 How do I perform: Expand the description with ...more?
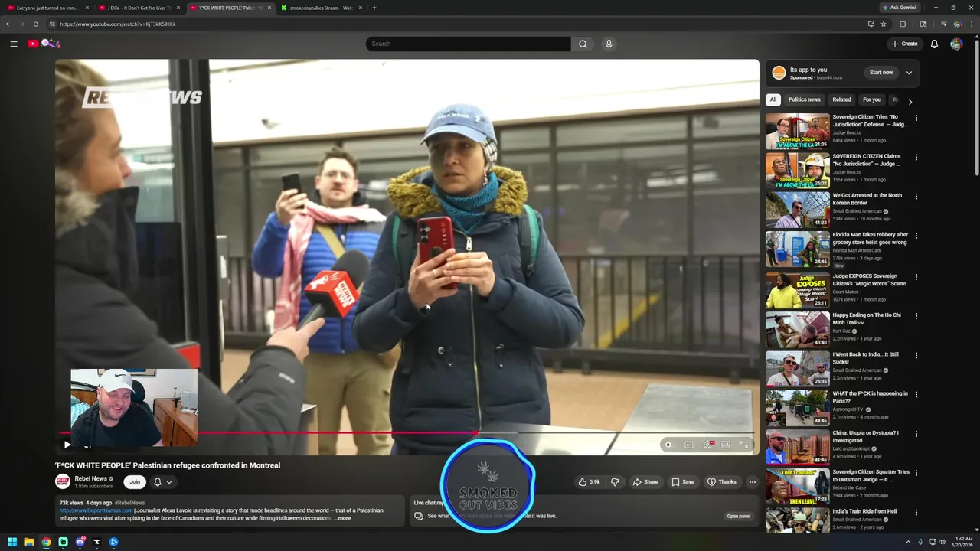[x=342, y=518]
